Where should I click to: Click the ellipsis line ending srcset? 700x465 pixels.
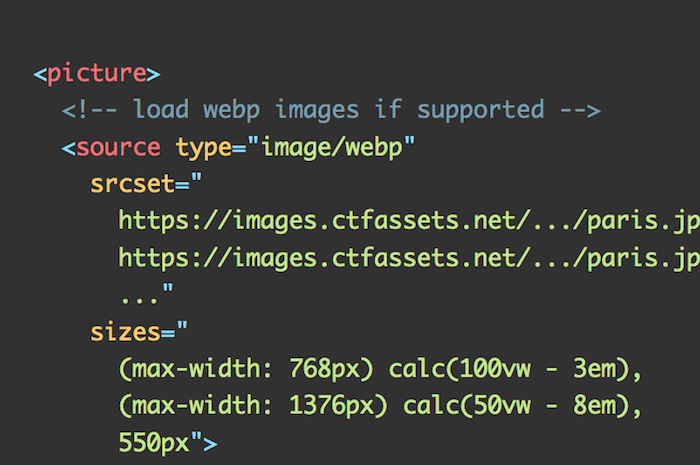[147, 294]
